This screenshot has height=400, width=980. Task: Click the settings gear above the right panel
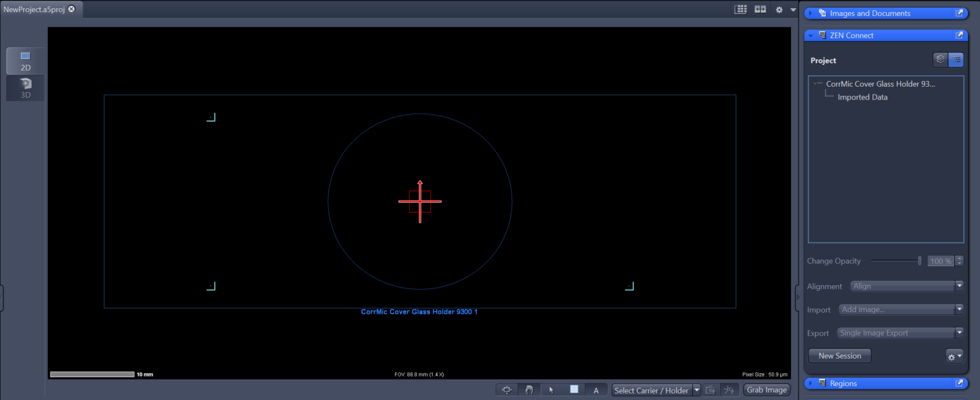point(778,9)
